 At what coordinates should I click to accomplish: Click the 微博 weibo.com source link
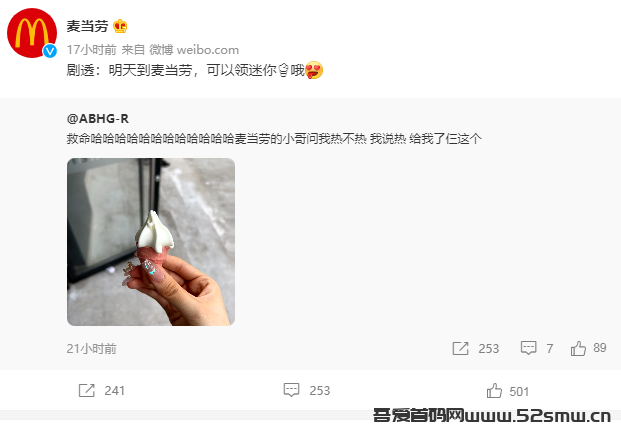click(x=194, y=50)
